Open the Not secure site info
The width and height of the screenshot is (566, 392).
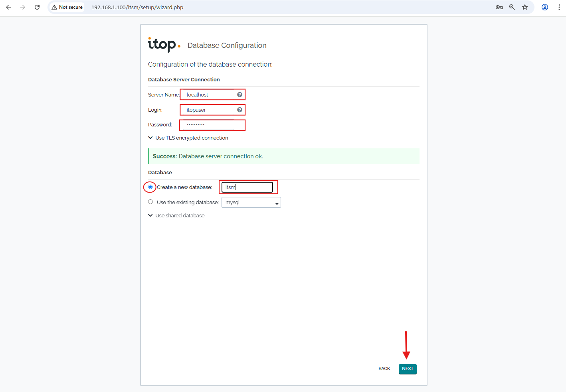[x=67, y=7]
